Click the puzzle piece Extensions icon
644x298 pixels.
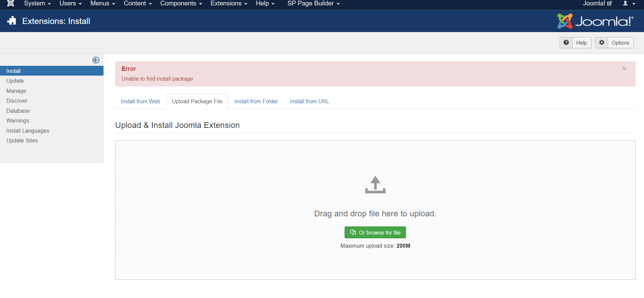pos(12,21)
